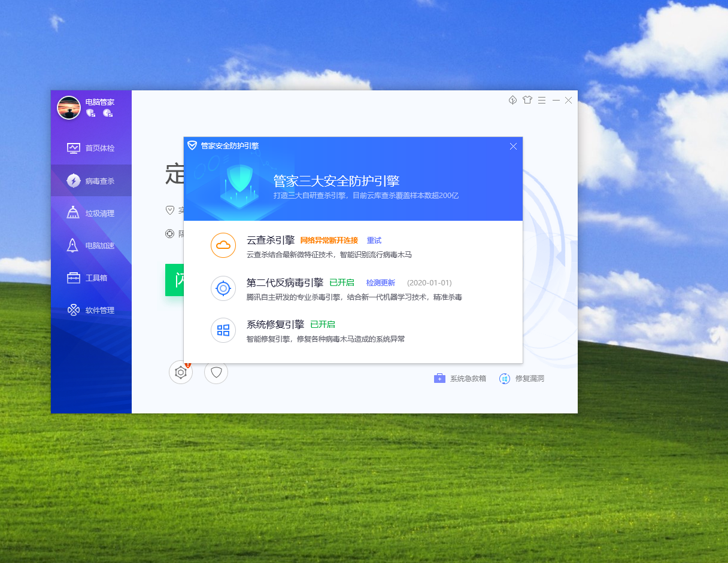Open 垃圾清理 in the sidebar
This screenshot has height=563, width=728.
(x=91, y=213)
